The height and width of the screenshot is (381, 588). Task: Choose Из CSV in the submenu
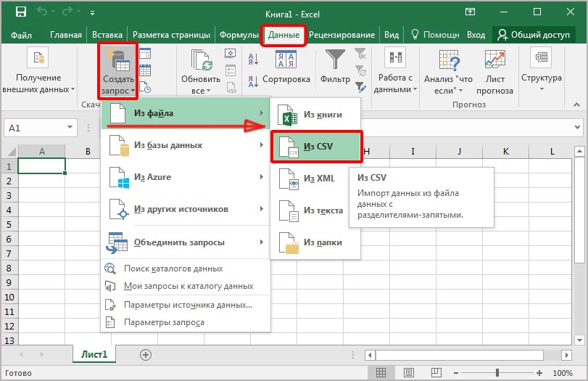pyautogui.click(x=317, y=147)
